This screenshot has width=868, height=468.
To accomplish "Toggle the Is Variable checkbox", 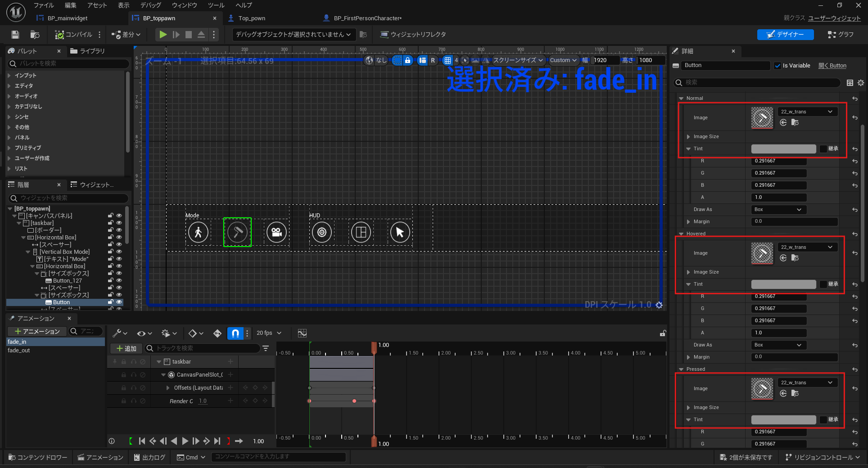I will [x=778, y=66].
